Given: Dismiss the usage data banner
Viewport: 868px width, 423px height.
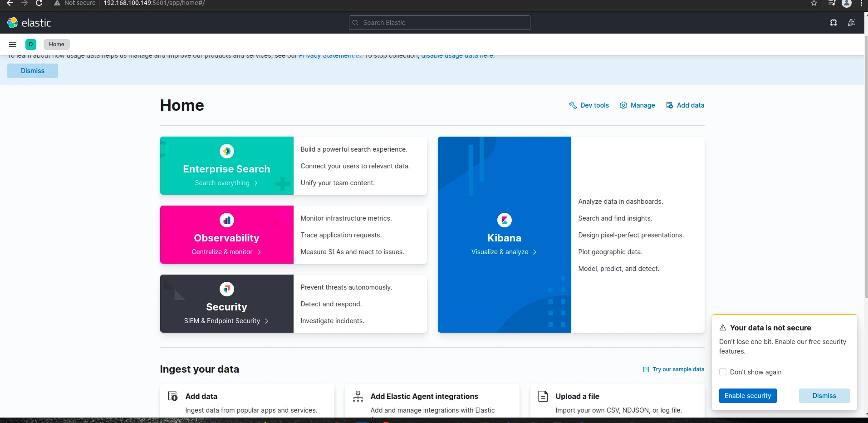Looking at the screenshot, I should point(32,71).
